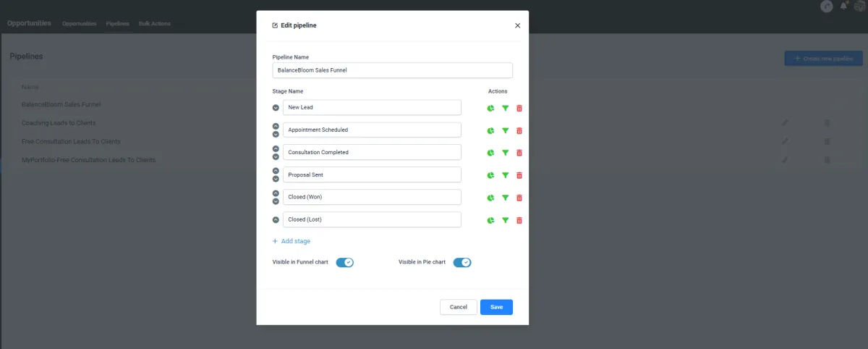Toggle pie chart icon for New Lead stage
The image size is (868, 349).
(x=490, y=108)
